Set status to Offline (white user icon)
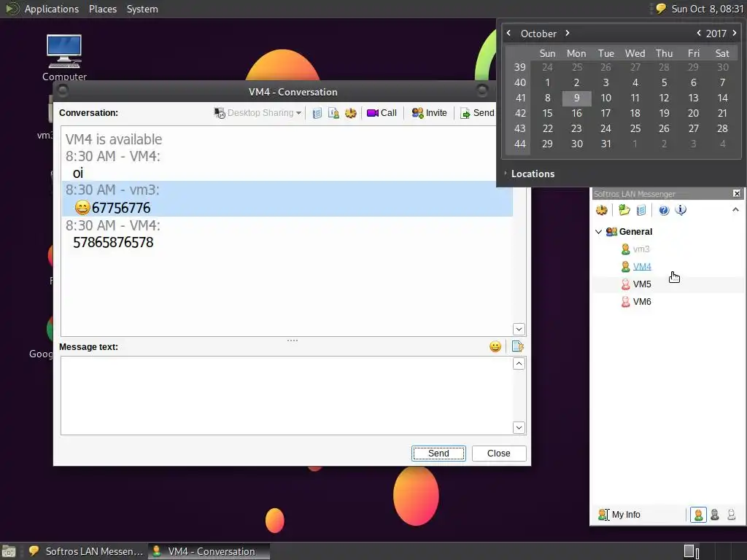 731,514
